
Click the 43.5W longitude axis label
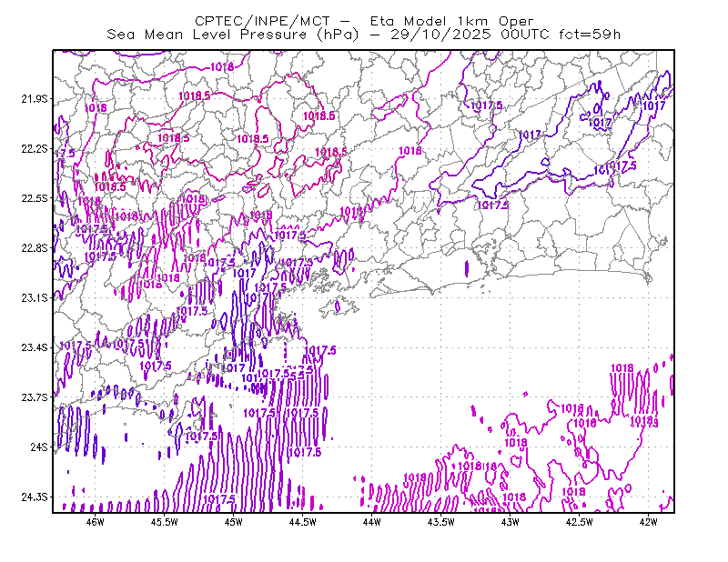pyautogui.click(x=441, y=522)
